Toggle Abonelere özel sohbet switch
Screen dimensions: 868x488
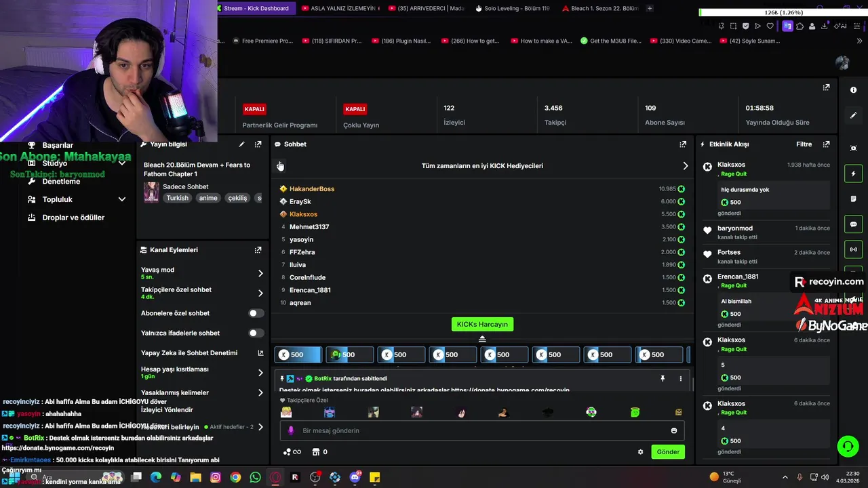pyautogui.click(x=256, y=313)
